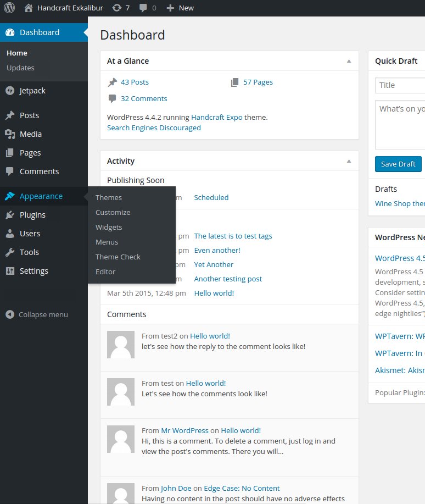Click the Collapse menu label
The width and height of the screenshot is (425, 504).
coord(43,314)
